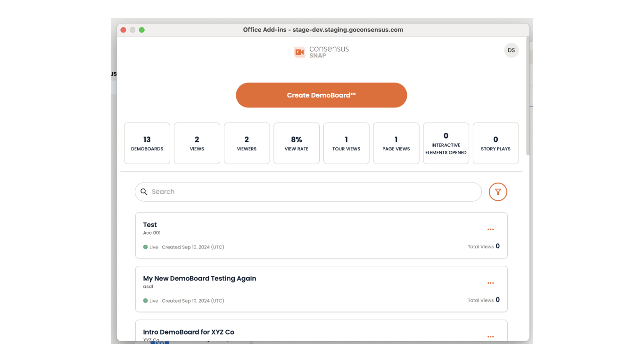
Task: Open three-dot menu for Intro DemoBoard for XYZ Co
Action: pos(490,337)
